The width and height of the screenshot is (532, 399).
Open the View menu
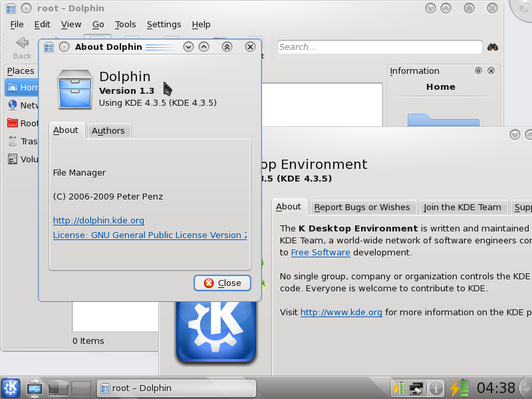[x=71, y=25]
